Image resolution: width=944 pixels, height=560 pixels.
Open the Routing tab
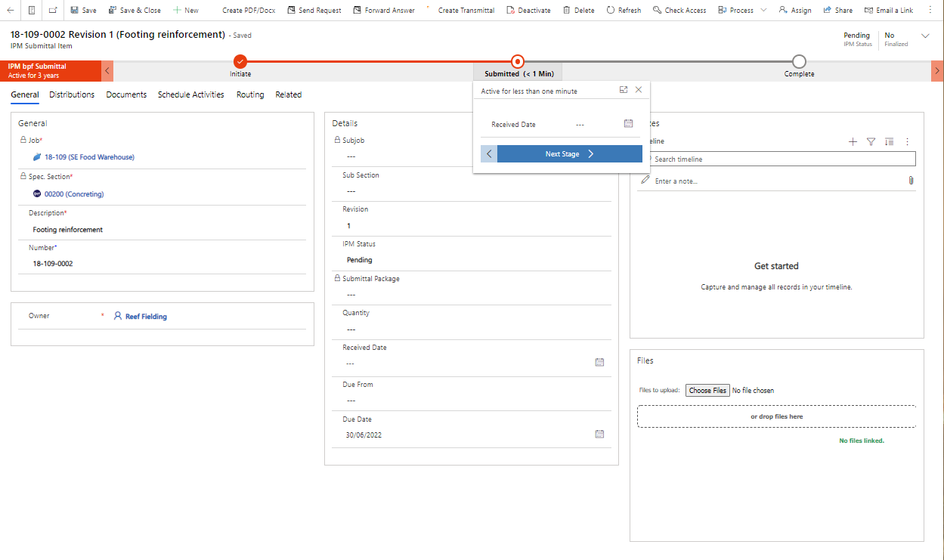[249, 94]
